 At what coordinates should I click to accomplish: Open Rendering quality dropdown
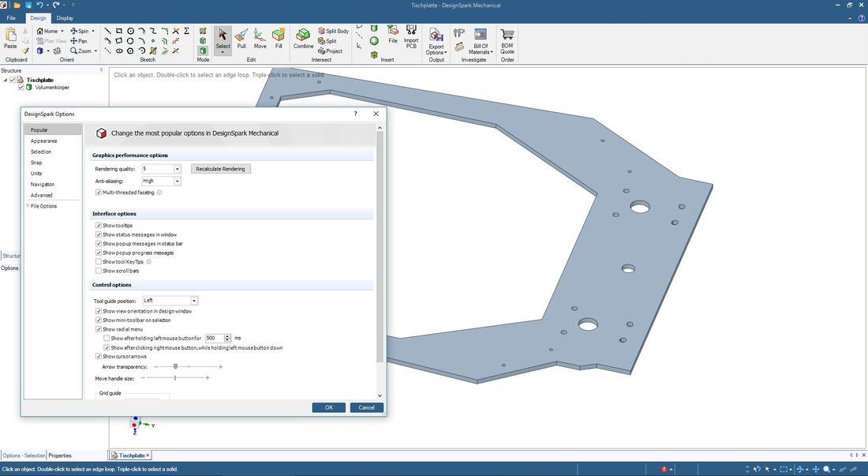(177, 169)
